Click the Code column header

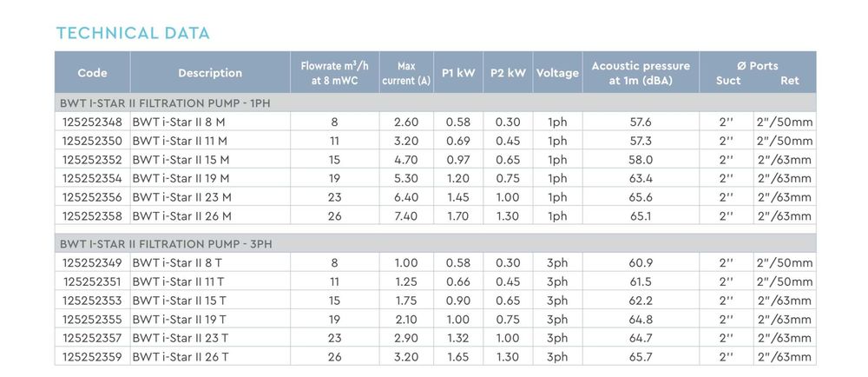tap(92, 73)
